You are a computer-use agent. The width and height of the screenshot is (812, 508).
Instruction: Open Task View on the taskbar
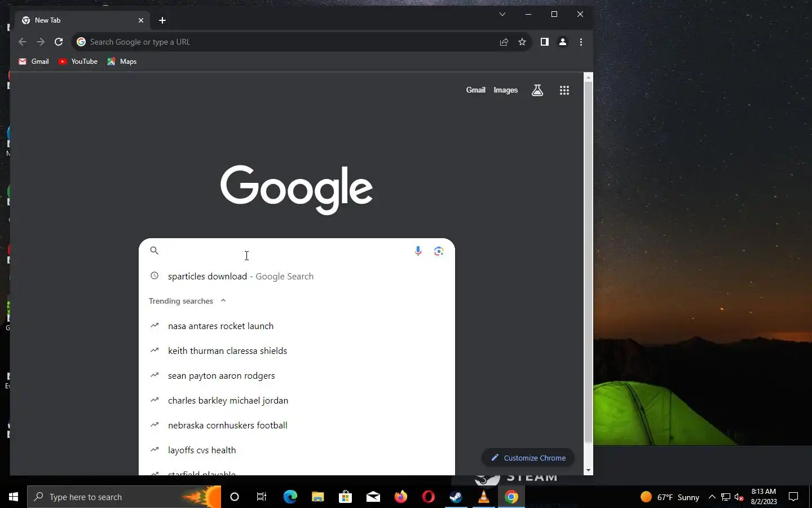[262, 497]
